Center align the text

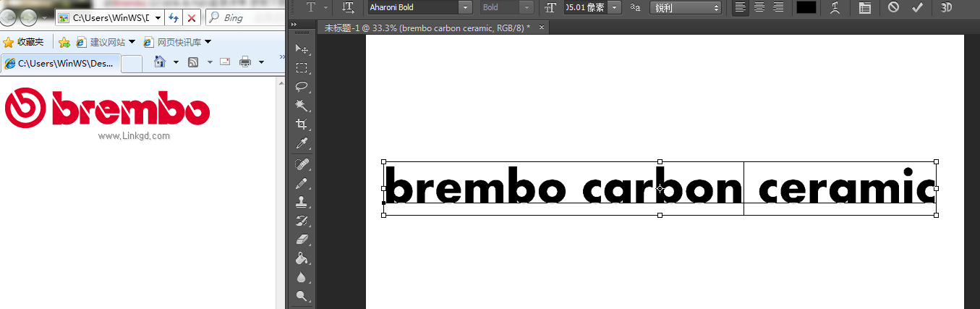[x=759, y=7]
